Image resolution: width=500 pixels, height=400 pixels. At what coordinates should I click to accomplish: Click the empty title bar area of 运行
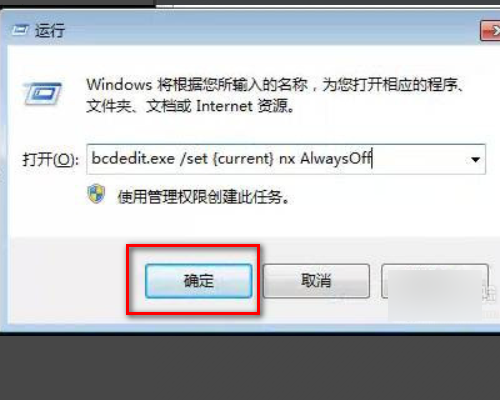pyautogui.click(x=267, y=31)
